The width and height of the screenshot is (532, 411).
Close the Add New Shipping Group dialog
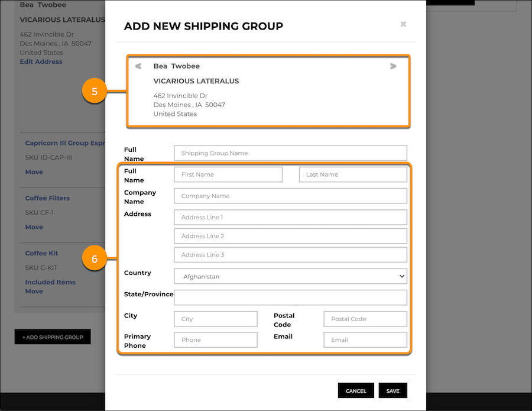(403, 24)
